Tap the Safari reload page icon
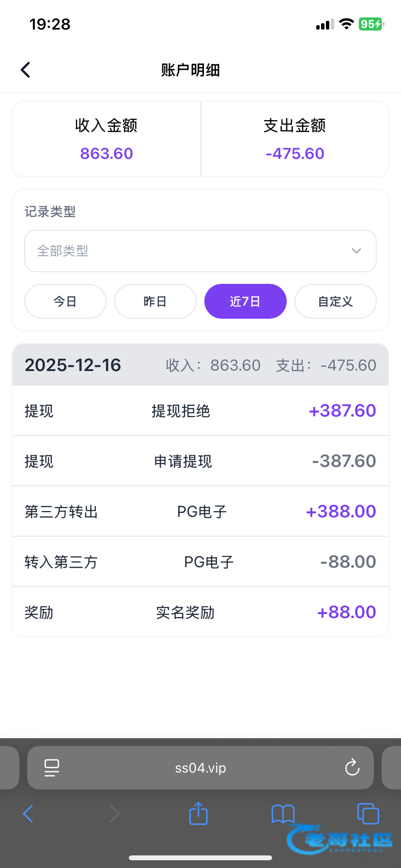 click(352, 767)
